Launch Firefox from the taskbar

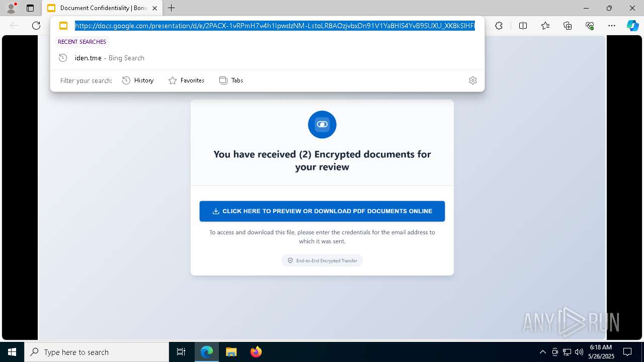tap(256, 352)
